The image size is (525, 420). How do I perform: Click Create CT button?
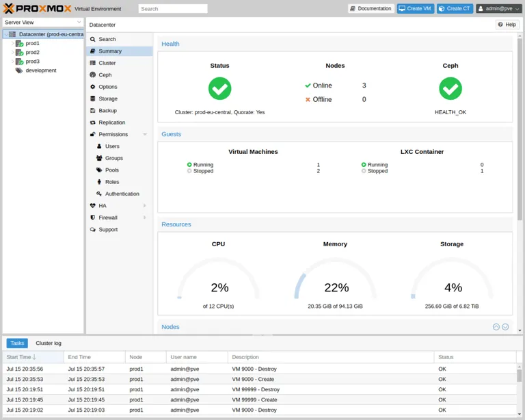click(x=455, y=9)
